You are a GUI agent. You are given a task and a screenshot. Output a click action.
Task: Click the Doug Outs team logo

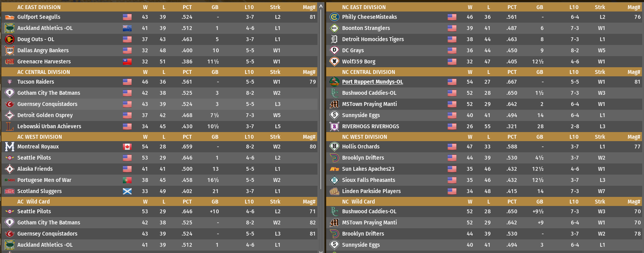[9, 39]
